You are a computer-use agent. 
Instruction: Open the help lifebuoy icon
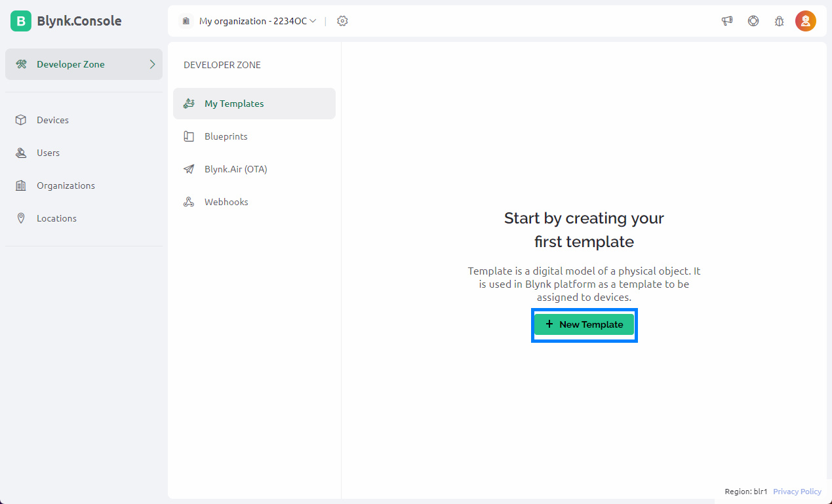pos(753,21)
